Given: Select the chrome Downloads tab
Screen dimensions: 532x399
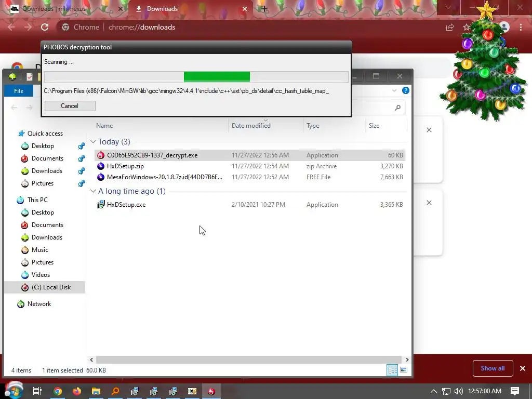Looking at the screenshot, I should (x=190, y=9).
